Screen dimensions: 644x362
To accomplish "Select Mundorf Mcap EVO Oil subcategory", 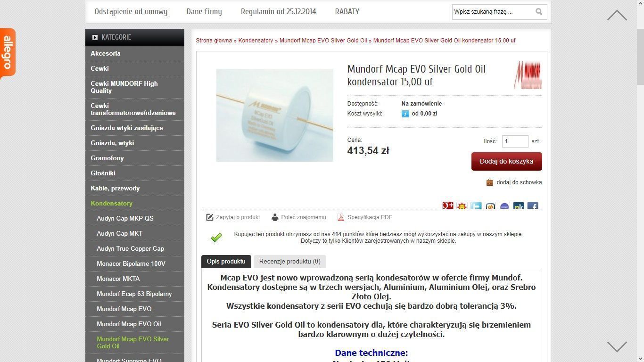I will (x=129, y=324).
